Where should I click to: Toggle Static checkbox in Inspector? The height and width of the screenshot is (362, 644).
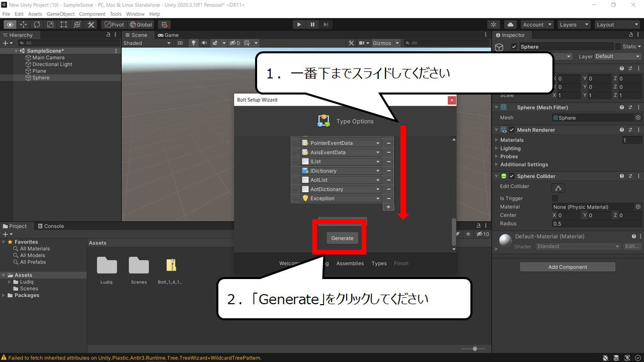[618, 47]
